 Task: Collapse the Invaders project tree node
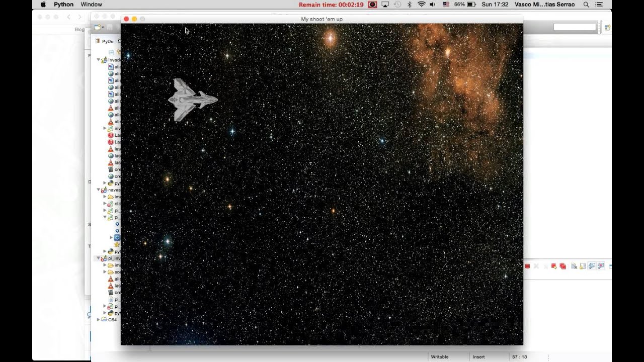click(99, 60)
